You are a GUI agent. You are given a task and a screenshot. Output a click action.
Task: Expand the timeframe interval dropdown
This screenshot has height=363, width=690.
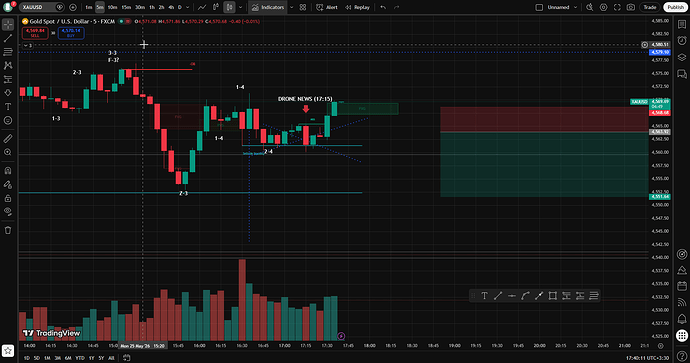187,7
